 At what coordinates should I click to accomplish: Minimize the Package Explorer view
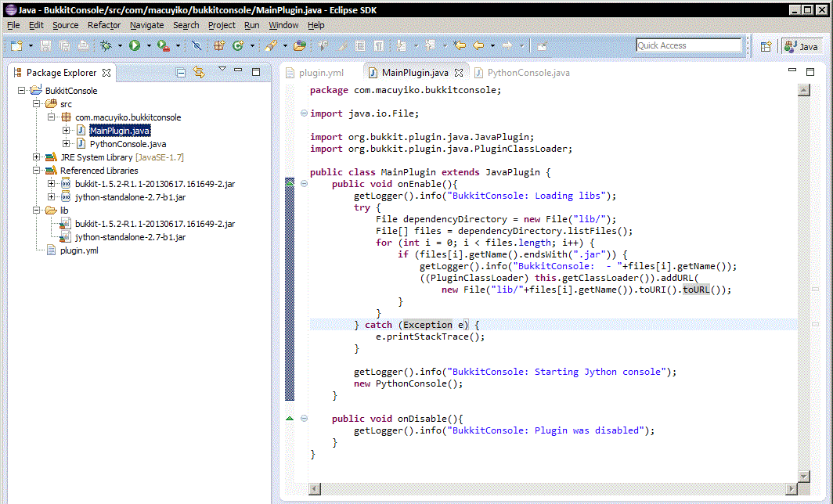[x=238, y=70]
